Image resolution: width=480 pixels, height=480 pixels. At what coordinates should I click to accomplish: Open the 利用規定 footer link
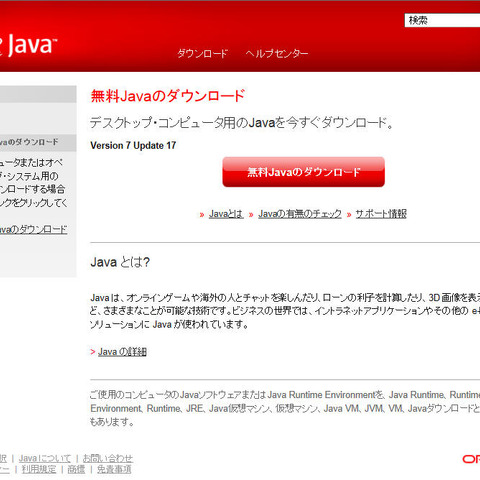pyautogui.click(x=39, y=469)
